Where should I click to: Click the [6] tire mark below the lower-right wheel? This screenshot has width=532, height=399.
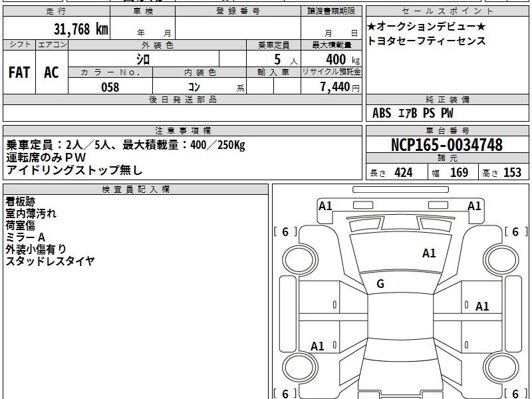(x=516, y=394)
